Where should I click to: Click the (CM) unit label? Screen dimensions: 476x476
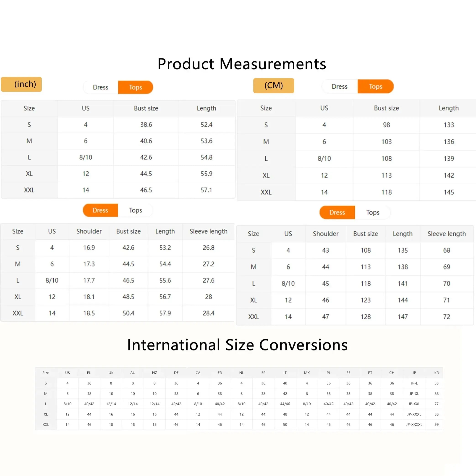273,86
